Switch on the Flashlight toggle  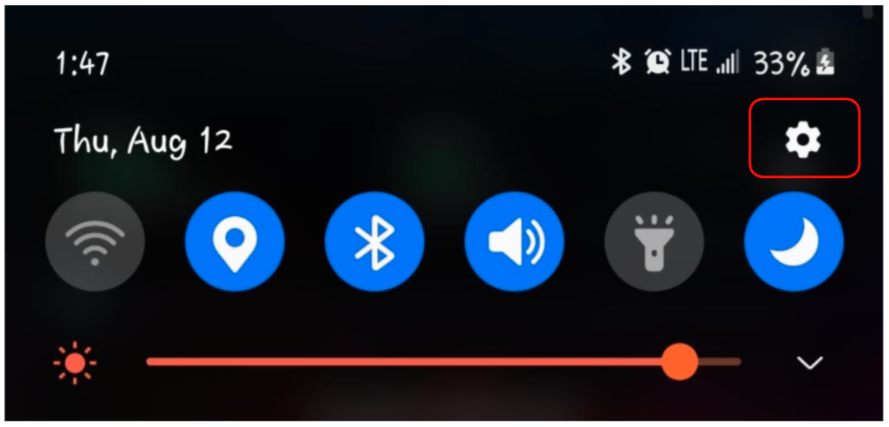pos(654,242)
